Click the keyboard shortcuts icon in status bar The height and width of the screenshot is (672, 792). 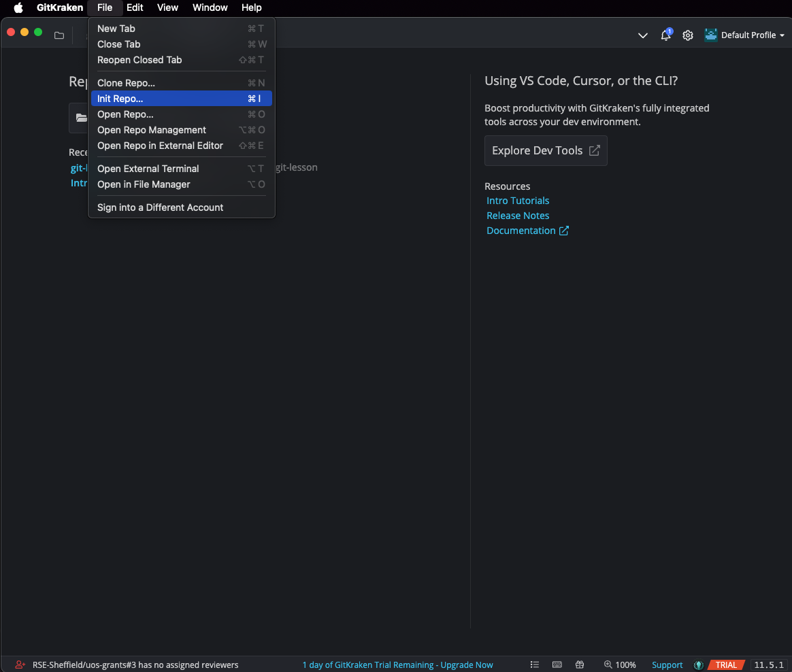[557, 665]
